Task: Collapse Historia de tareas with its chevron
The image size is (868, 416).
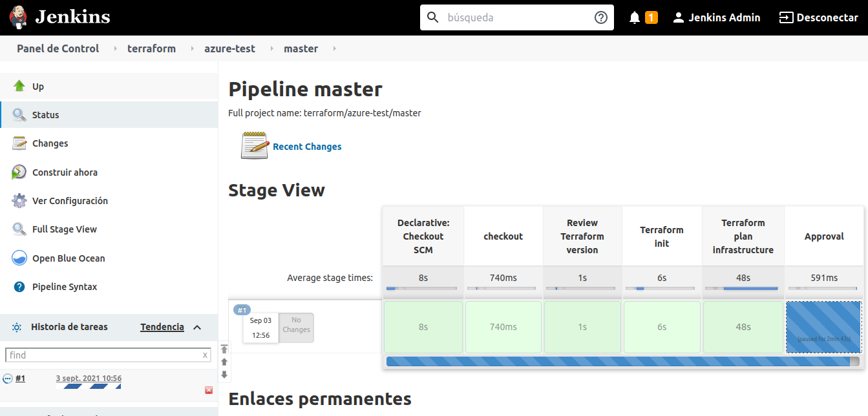Action: point(198,327)
